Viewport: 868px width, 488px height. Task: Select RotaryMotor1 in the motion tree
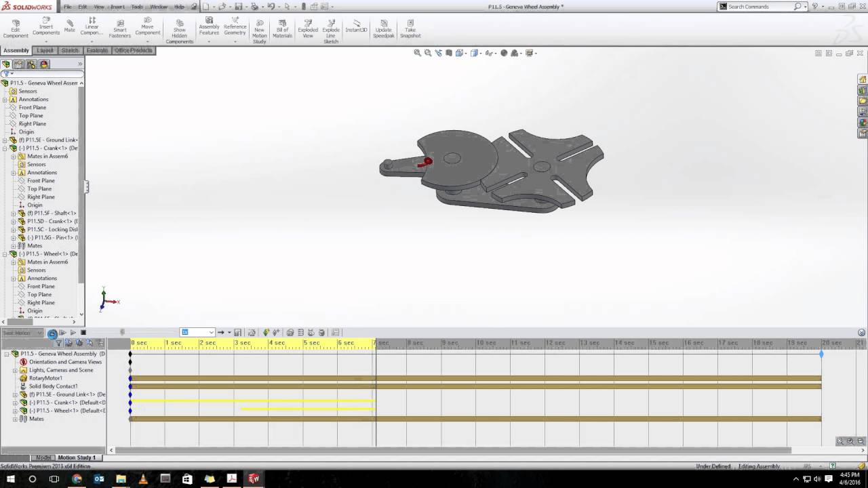pyautogui.click(x=45, y=378)
